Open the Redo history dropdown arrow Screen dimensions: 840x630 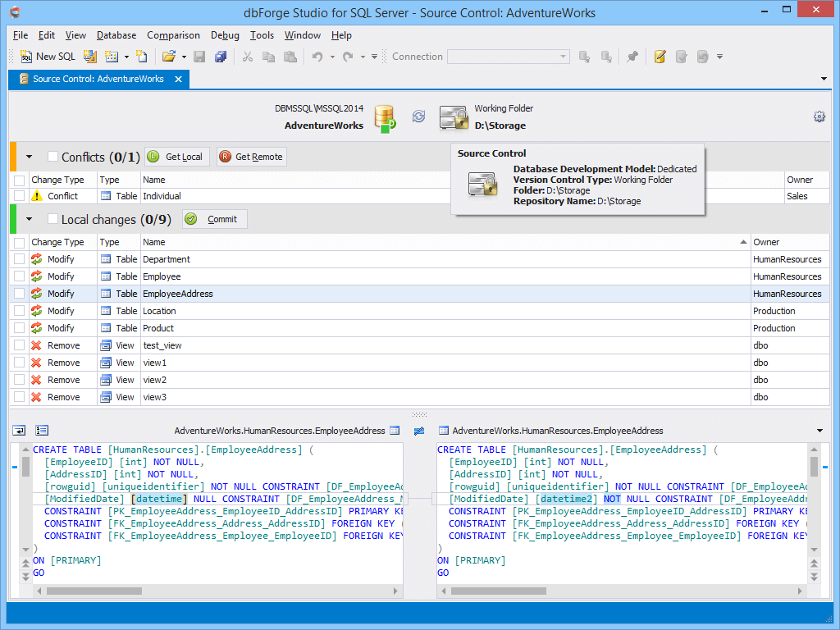[x=363, y=57]
